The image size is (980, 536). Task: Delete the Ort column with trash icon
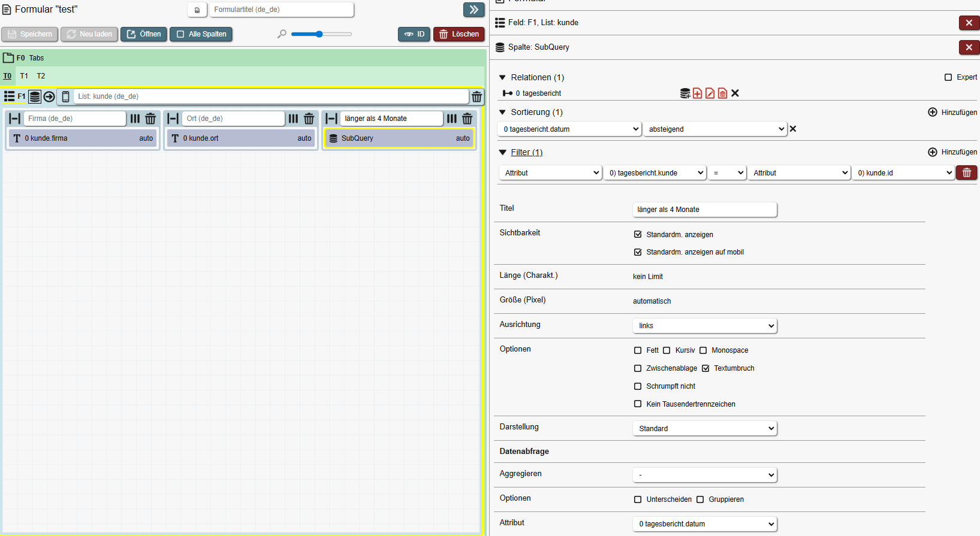(309, 119)
